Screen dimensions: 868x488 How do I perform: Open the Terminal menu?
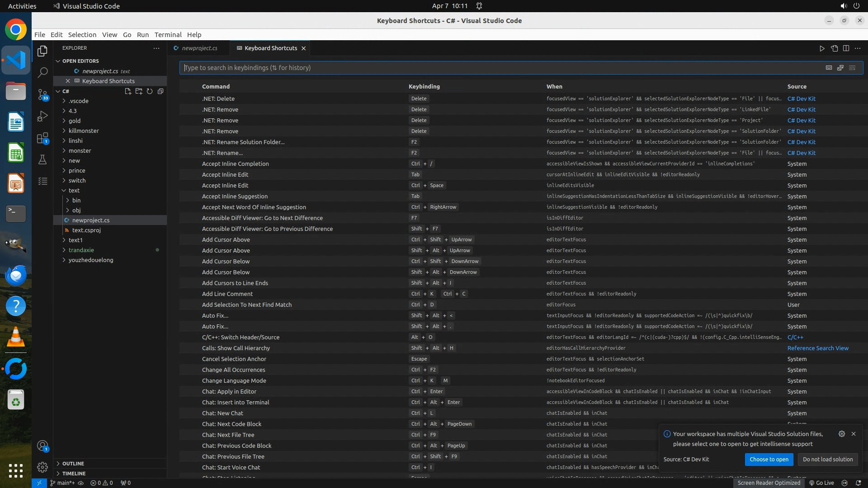coord(168,35)
